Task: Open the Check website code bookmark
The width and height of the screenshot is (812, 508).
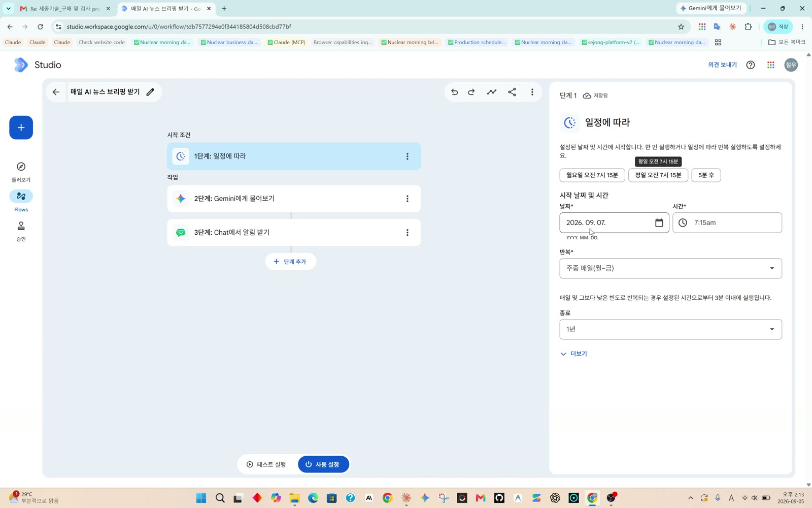Action: point(101,42)
